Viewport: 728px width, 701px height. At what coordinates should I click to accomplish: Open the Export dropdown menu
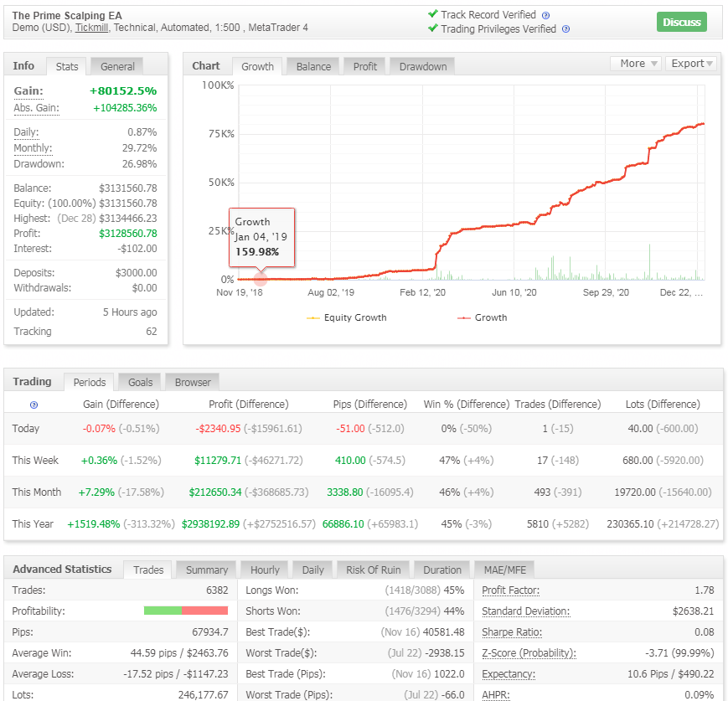(x=691, y=64)
